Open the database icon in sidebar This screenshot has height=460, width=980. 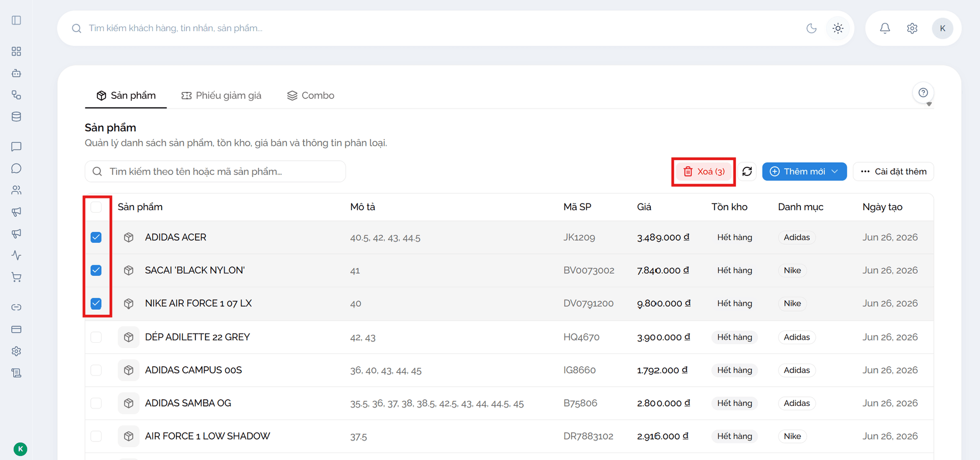[16, 117]
